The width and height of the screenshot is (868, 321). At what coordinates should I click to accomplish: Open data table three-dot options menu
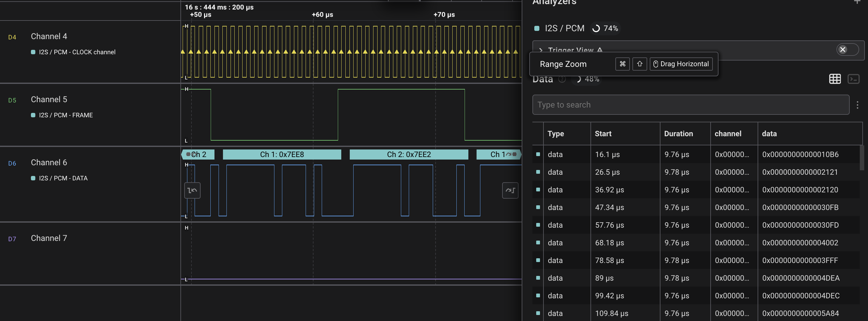pyautogui.click(x=857, y=105)
